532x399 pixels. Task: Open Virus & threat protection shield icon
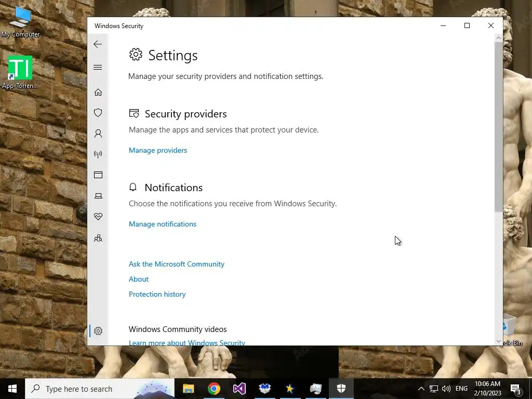pyautogui.click(x=98, y=113)
